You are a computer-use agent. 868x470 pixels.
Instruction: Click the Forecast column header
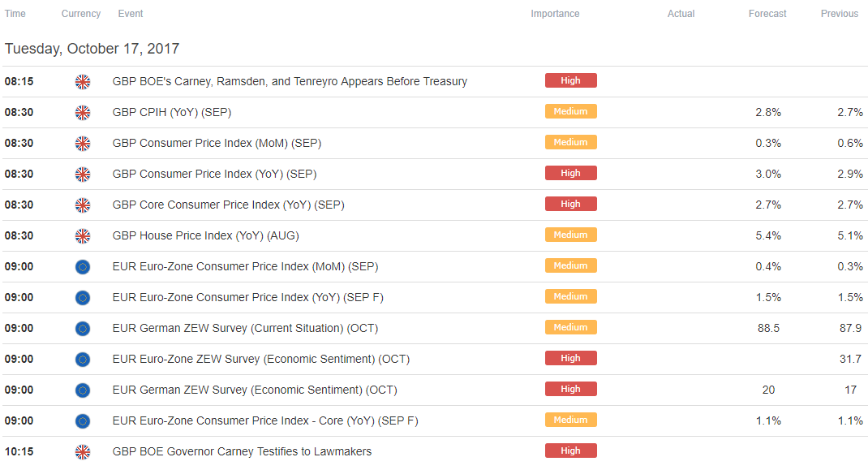pyautogui.click(x=767, y=14)
